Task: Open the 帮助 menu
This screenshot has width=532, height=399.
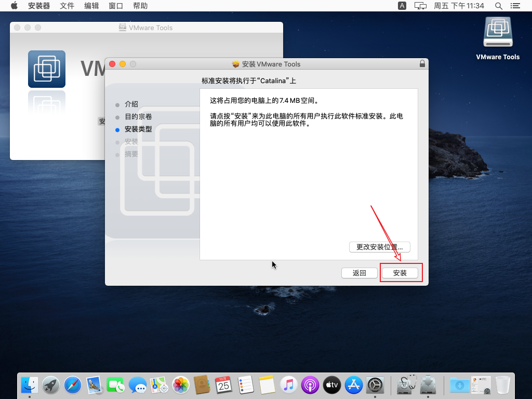Action: (140, 6)
